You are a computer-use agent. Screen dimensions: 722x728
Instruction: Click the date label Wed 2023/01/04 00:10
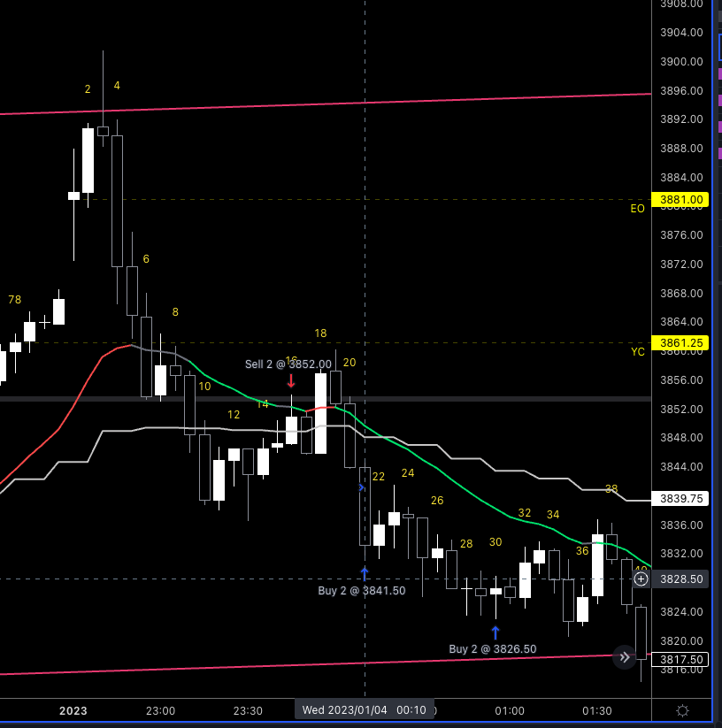(364, 710)
